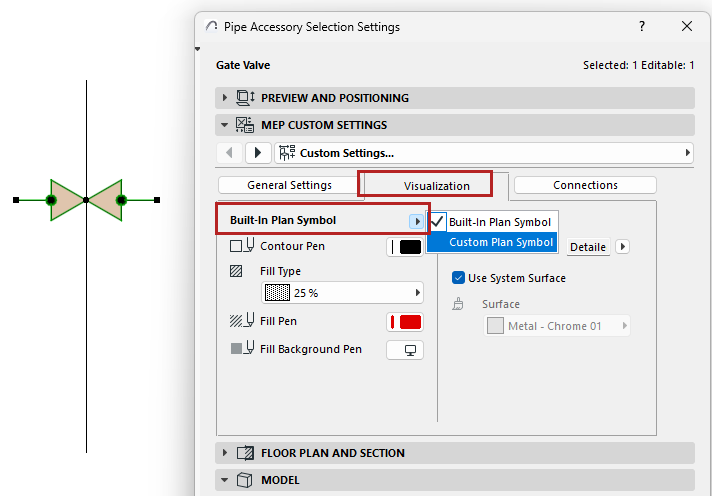
Task: Switch to the Visualization tab
Action: 436,185
